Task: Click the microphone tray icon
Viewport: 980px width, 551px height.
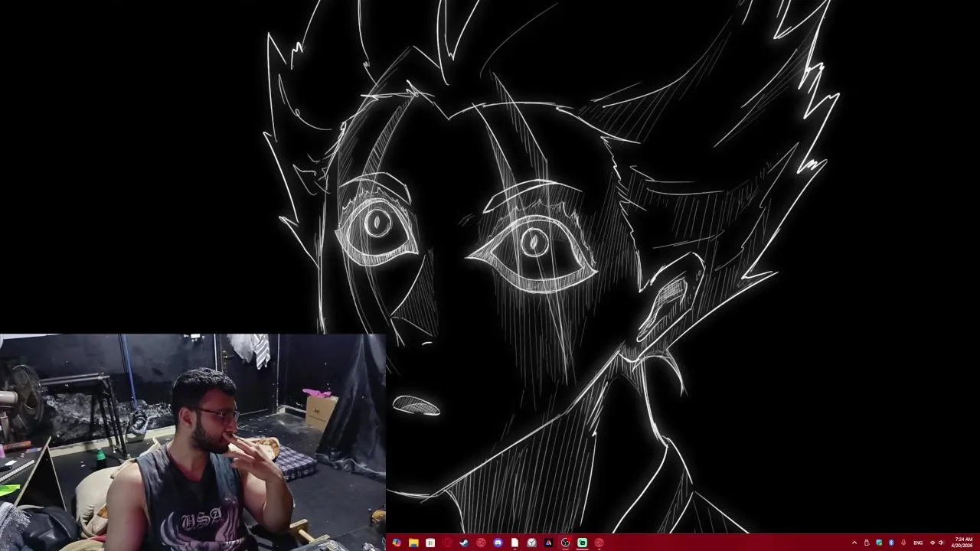Action: [903, 543]
